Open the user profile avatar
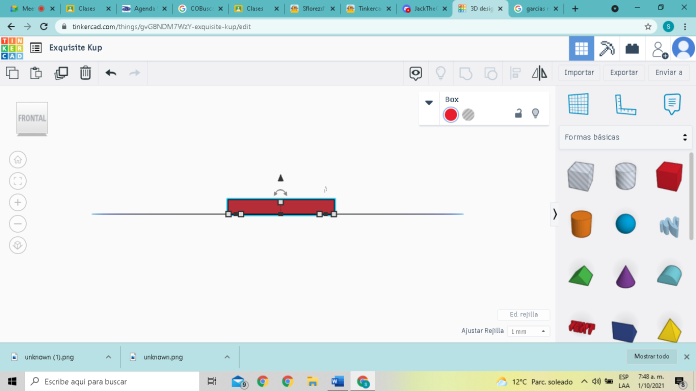The width and height of the screenshot is (696, 391). coord(684,48)
